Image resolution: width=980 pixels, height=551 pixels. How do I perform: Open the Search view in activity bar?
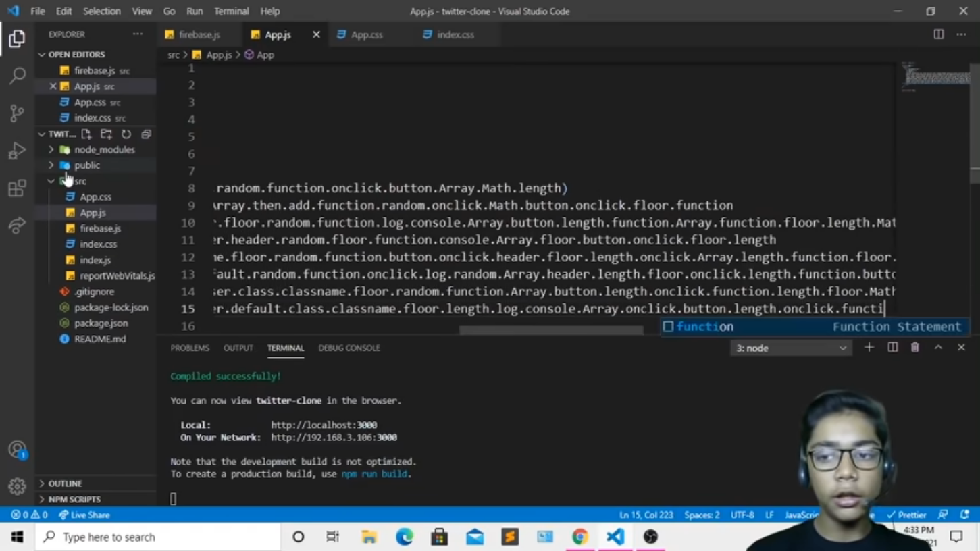click(17, 75)
